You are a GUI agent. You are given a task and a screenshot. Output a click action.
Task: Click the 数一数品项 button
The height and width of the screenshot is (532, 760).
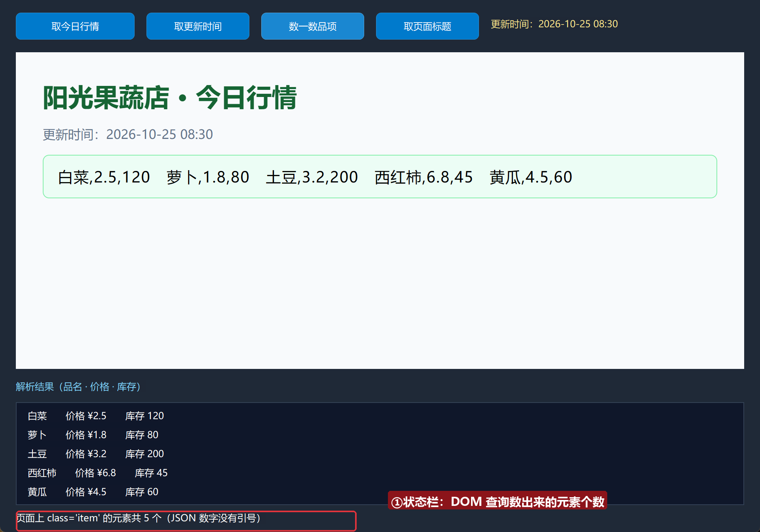tap(313, 26)
